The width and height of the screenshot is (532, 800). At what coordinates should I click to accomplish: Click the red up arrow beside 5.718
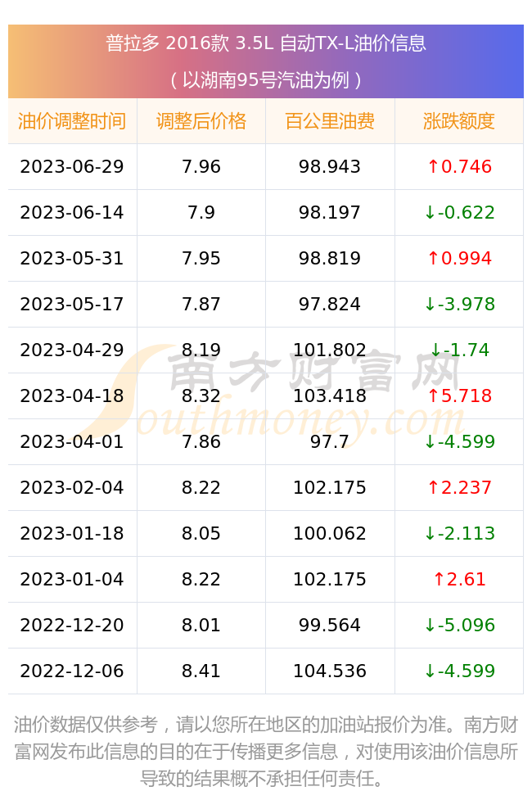(433, 396)
